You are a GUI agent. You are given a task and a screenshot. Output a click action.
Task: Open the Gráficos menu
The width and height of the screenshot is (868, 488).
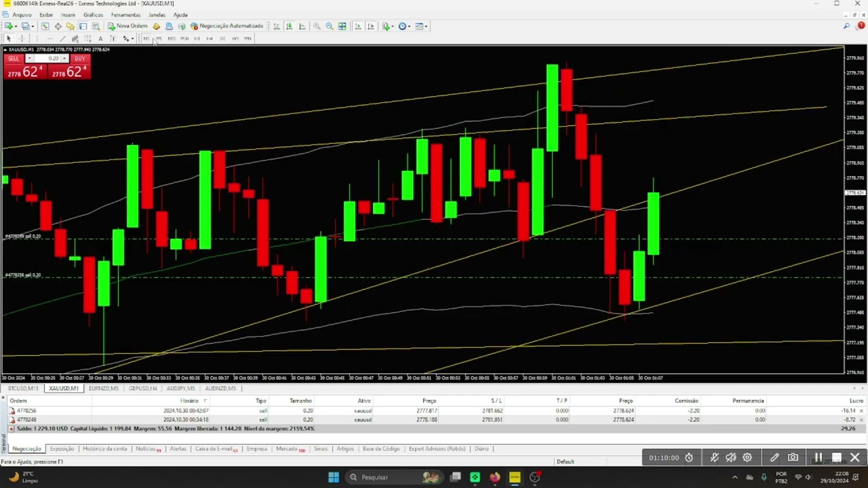93,14
